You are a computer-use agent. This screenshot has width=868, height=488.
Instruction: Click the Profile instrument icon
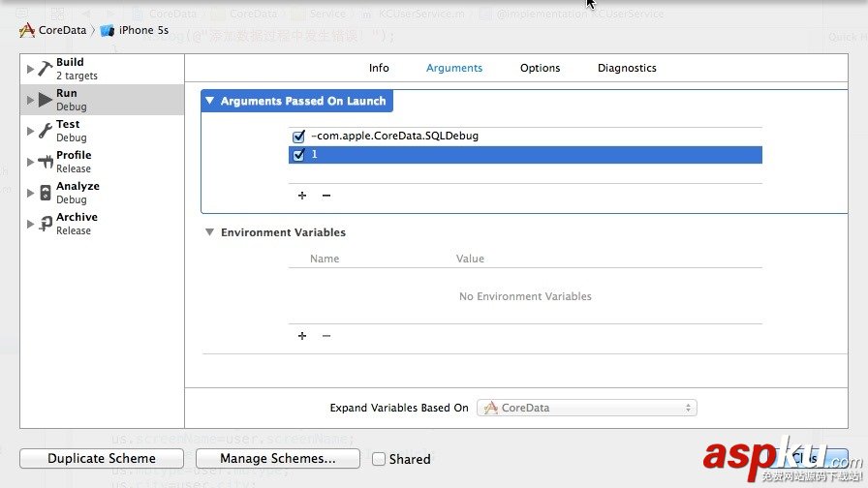(45, 162)
